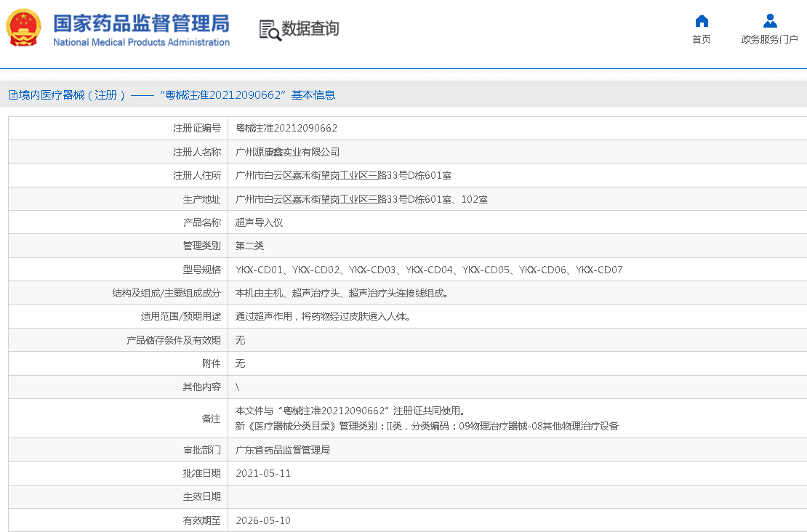Image resolution: width=807 pixels, height=532 pixels.
Task: Go to 首页 home icon
Action: pyautogui.click(x=702, y=21)
